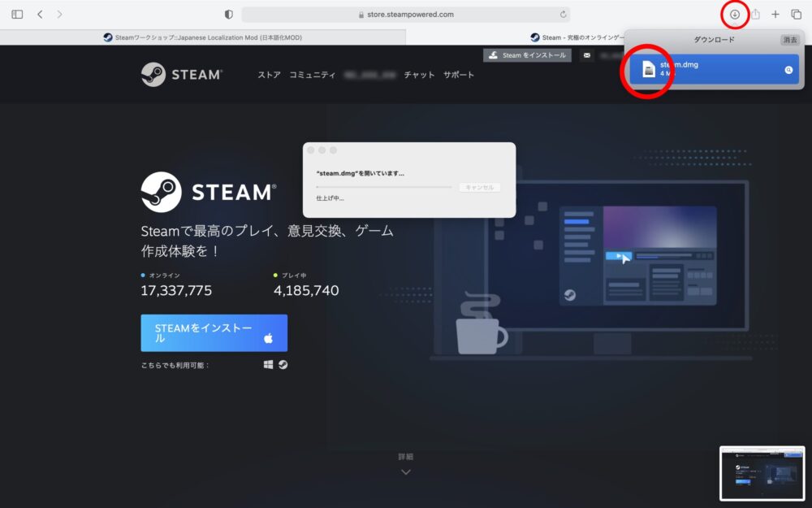Open the Steam mail envelope icon
Viewport: 812px width, 508px height.
tap(587, 55)
